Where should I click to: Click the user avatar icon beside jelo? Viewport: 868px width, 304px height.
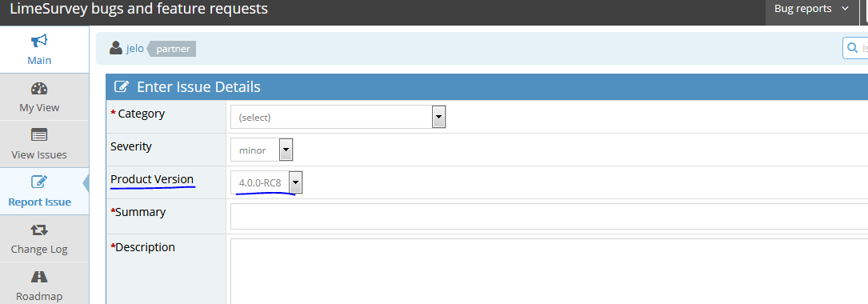(x=116, y=48)
